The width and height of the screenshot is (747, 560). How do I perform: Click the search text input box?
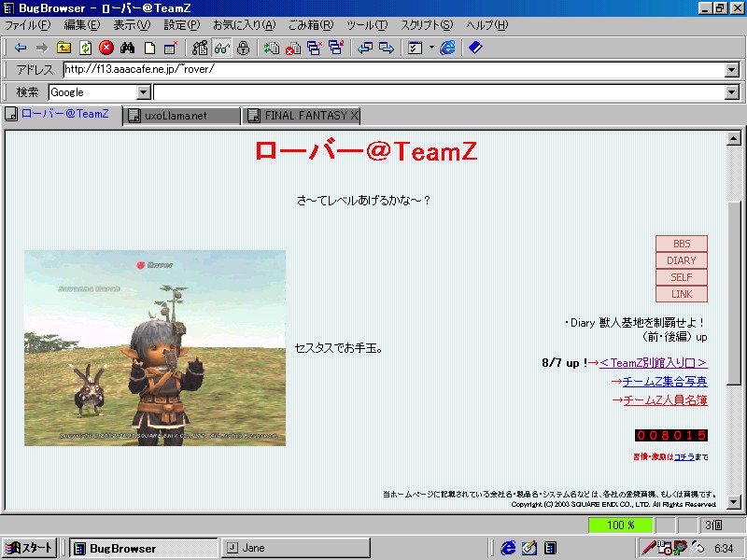[x=439, y=92]
